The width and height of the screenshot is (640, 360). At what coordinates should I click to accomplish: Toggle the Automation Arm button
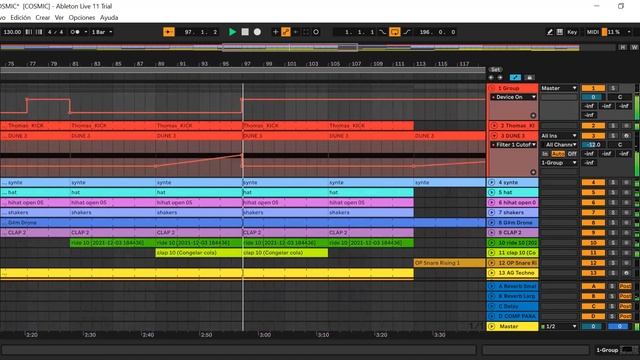pyautogui.click(x=286, y=32)
